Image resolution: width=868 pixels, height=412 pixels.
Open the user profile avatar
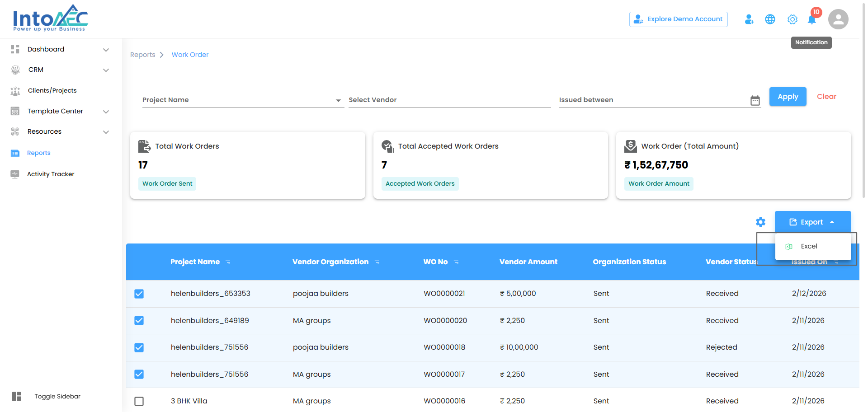(838, 19)
